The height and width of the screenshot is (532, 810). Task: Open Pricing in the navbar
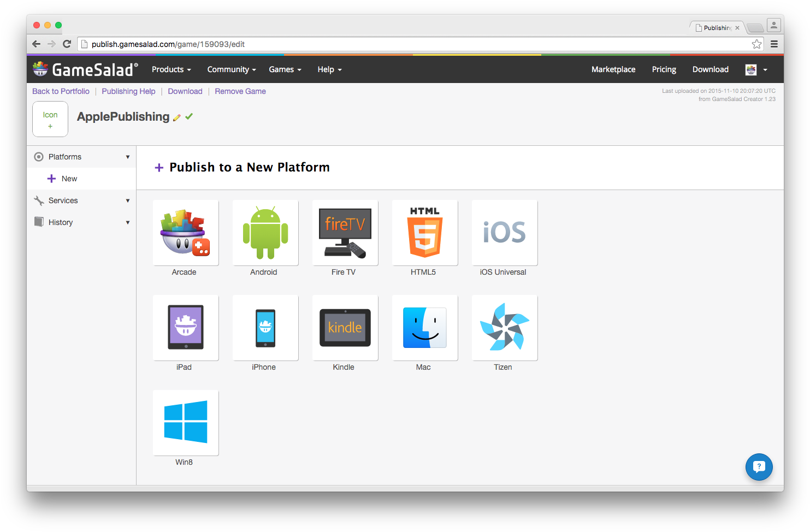coord(664,69)
